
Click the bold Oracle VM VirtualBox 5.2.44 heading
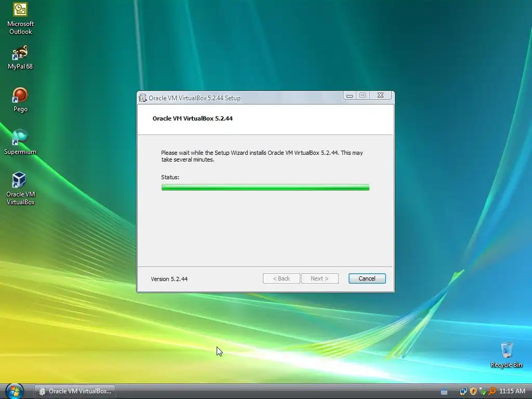click(192, 118)
